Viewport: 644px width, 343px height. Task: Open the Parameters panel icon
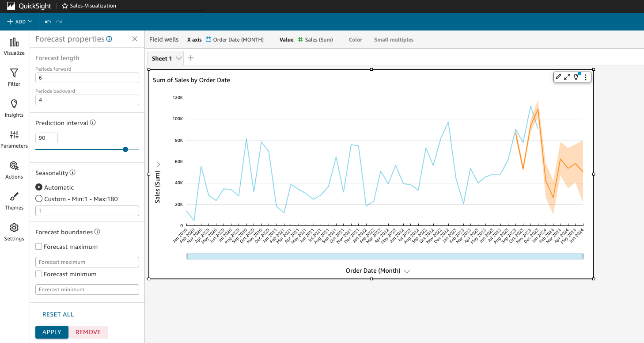pos(14,137)
